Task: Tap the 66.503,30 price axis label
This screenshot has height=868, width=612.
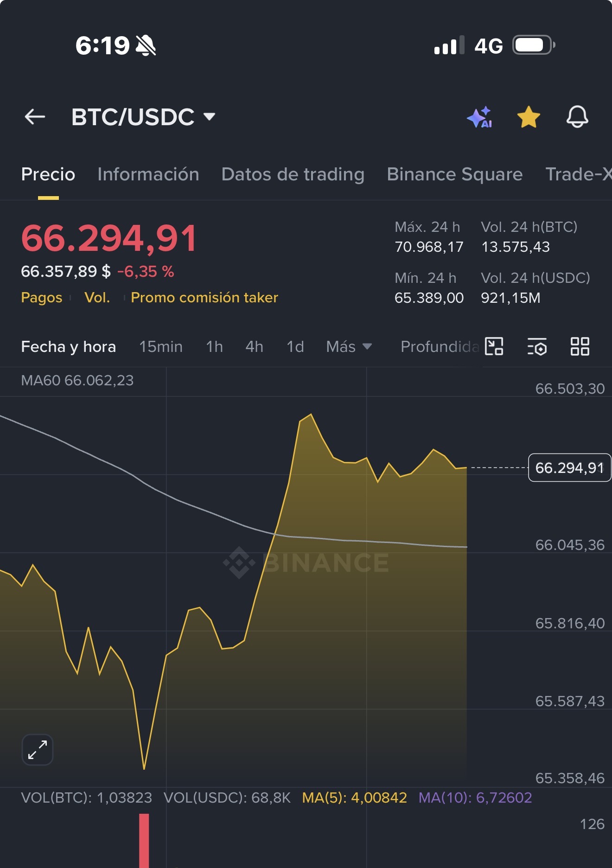Action: pos(570,389)
